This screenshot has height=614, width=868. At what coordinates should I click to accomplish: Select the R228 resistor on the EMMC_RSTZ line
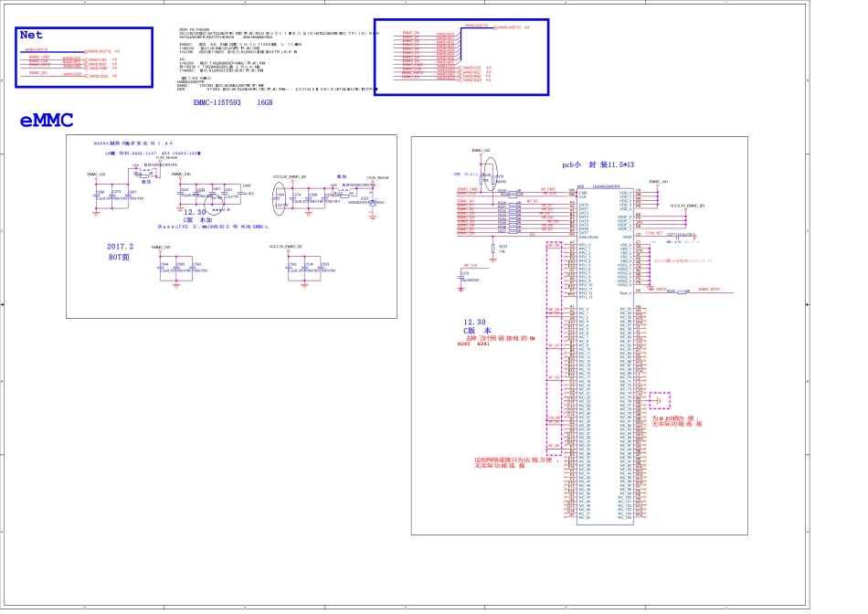click(x=671, y=291)
